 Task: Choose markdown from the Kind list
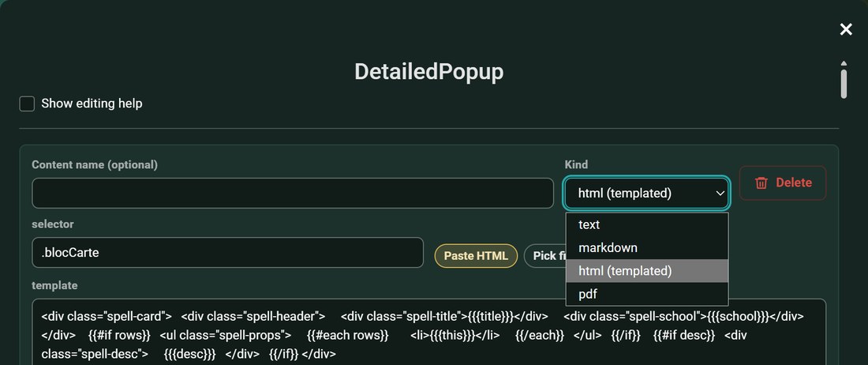(x=646, y=247)
